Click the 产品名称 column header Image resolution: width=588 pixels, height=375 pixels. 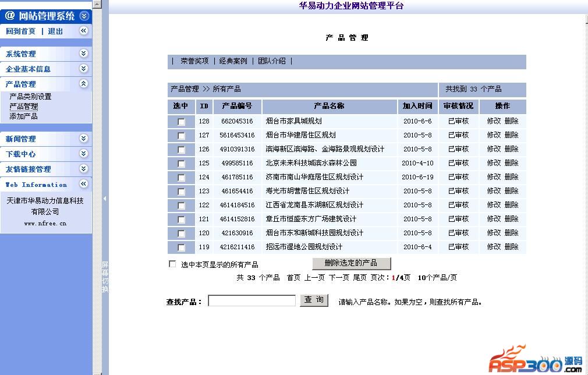tap(330, 106)
